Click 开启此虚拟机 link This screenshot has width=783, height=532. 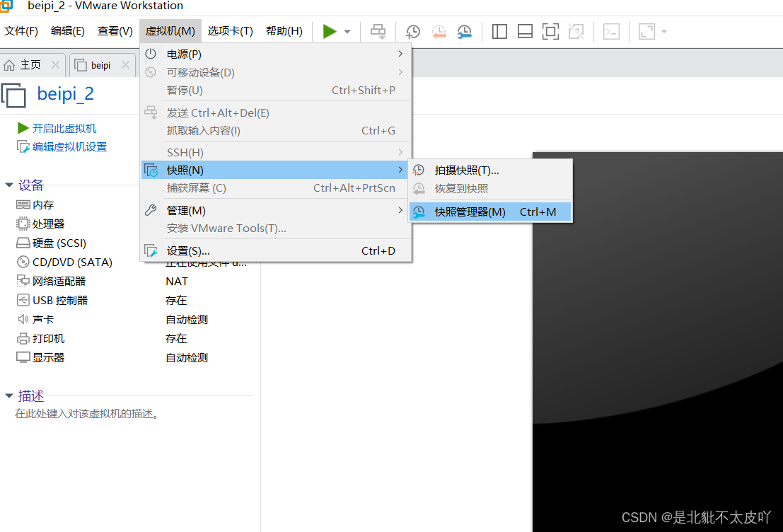click(x=64, y=128)
